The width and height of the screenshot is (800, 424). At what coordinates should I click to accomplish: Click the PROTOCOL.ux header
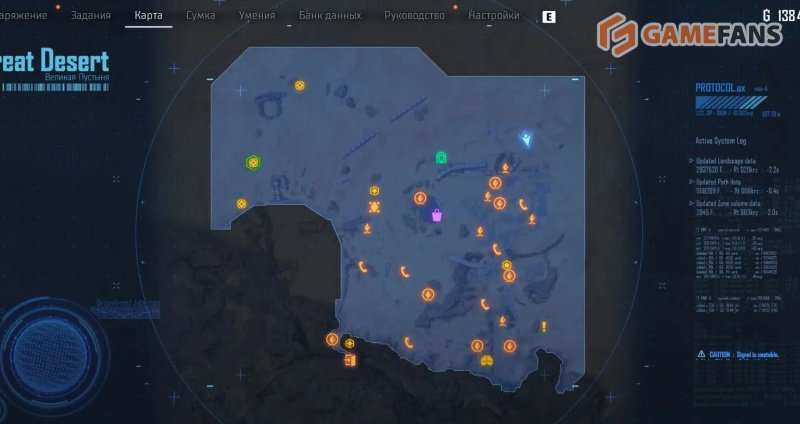tap(720, 88)
